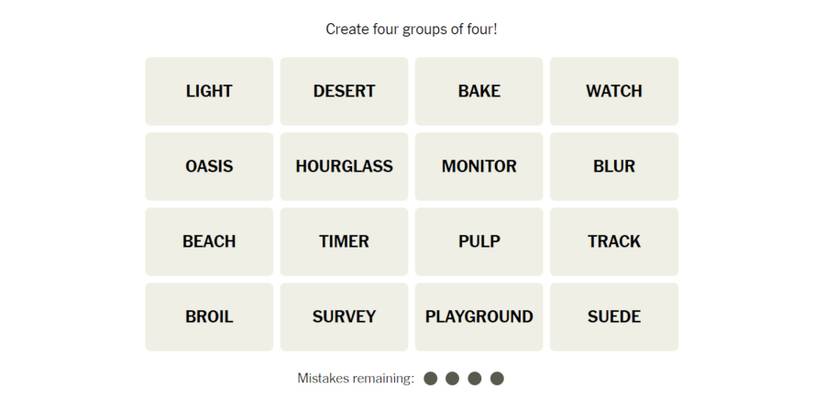The image size is (825, 413).
Task: Select the TRACK tile
Action: (x=614, y=241)
